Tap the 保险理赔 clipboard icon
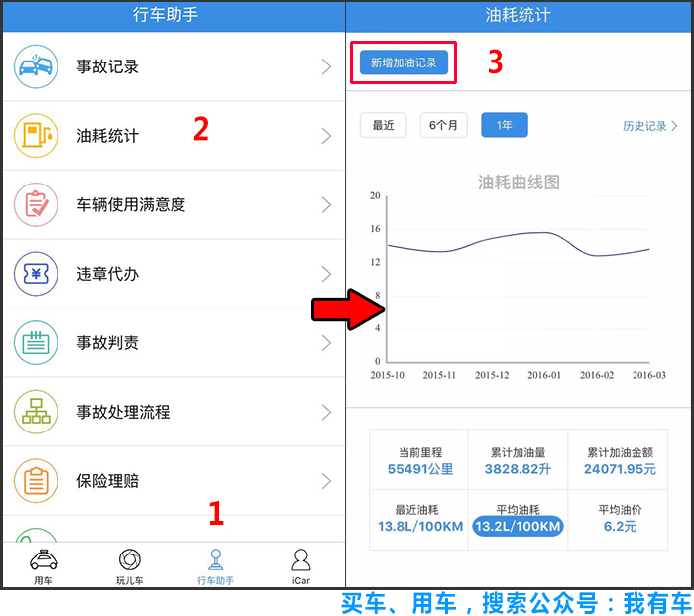694x616 pixels. point(36,481)
